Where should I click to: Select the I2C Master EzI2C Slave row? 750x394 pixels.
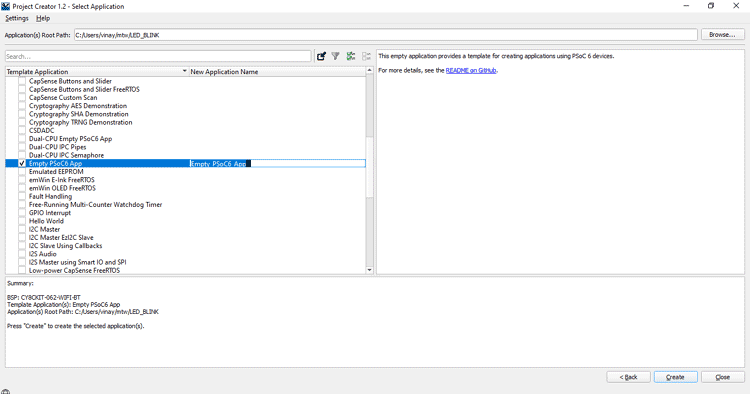click(61, 237)
